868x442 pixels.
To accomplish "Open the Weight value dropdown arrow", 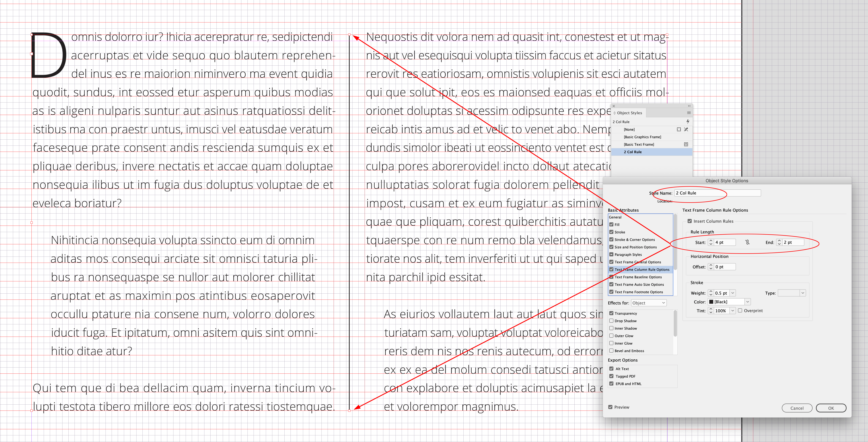I will [733, 293].
